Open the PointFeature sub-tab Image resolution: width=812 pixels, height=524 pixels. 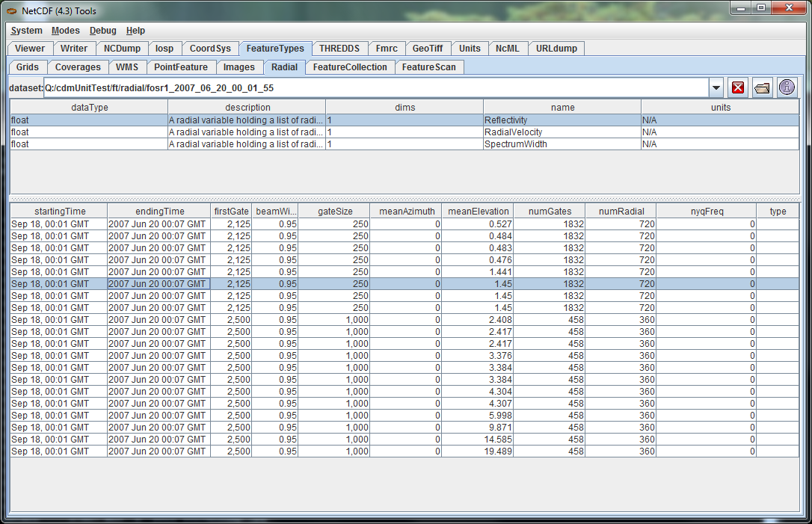(x=181, y=67)
